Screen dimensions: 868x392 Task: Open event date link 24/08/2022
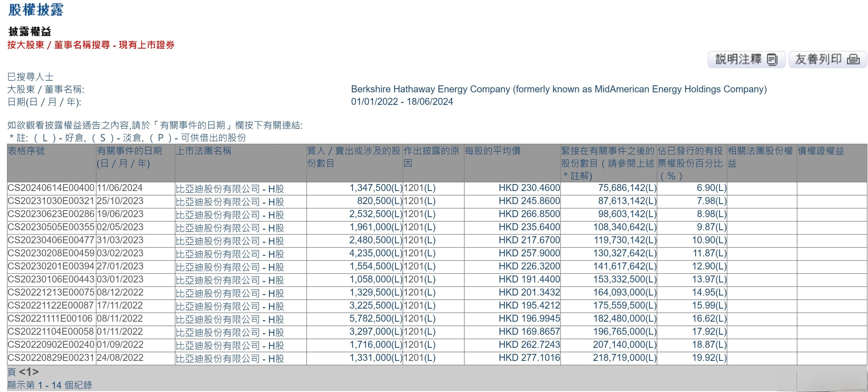(x=120, y=358)
